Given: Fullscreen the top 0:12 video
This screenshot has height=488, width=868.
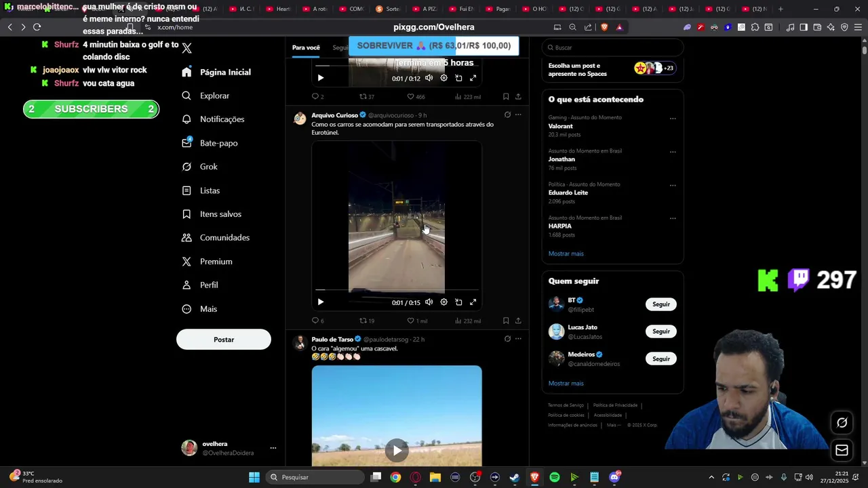Looking at the screenshot, I should pyautogui.click(x=473, y=78).
